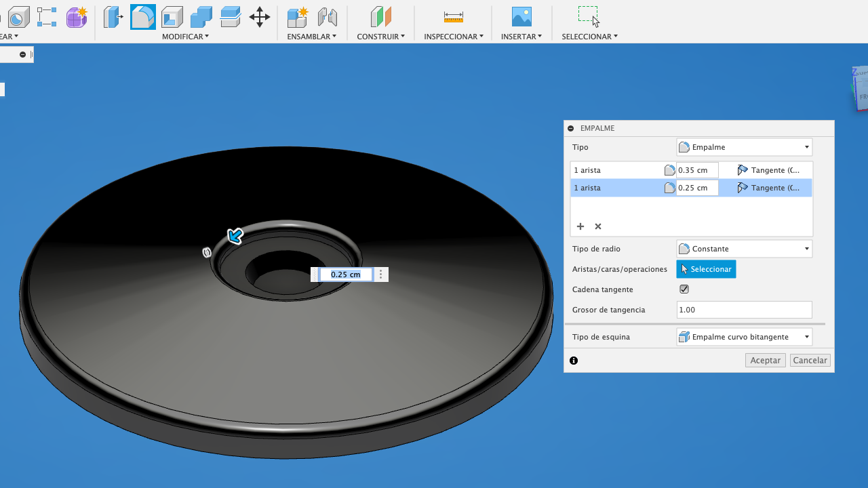The width and height of the screenshot is (868, 488).
Task: Uncheck the Cadena tangente checkbox
Action: point(684,289)
